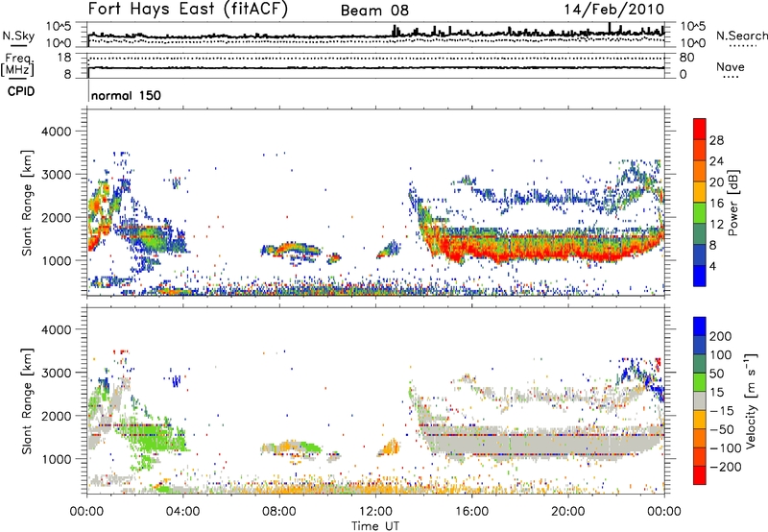Select the 'CPID' row label
768x532 pixels.
coord(21,91)
